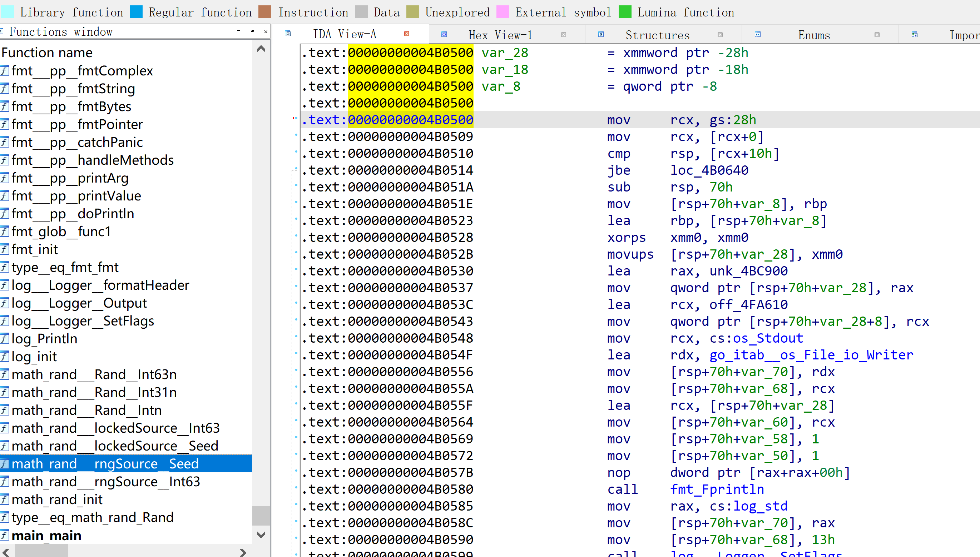Click the log_std symbol reference

[760, 506]
